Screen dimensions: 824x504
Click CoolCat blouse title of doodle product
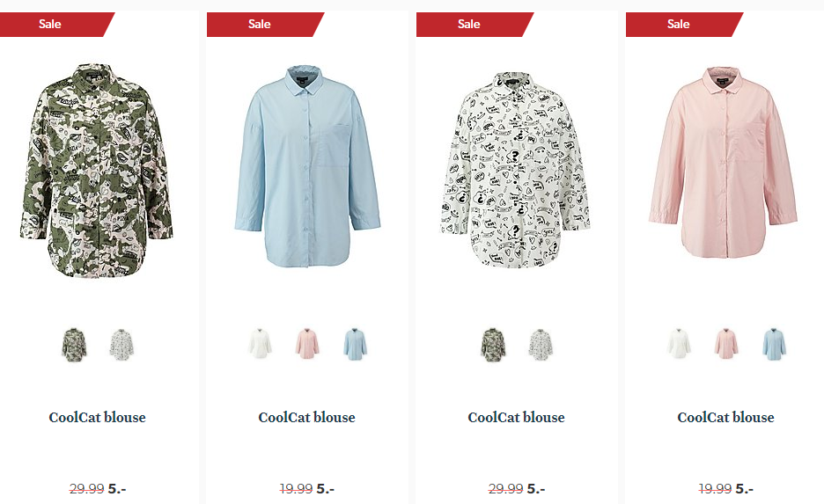516,418
